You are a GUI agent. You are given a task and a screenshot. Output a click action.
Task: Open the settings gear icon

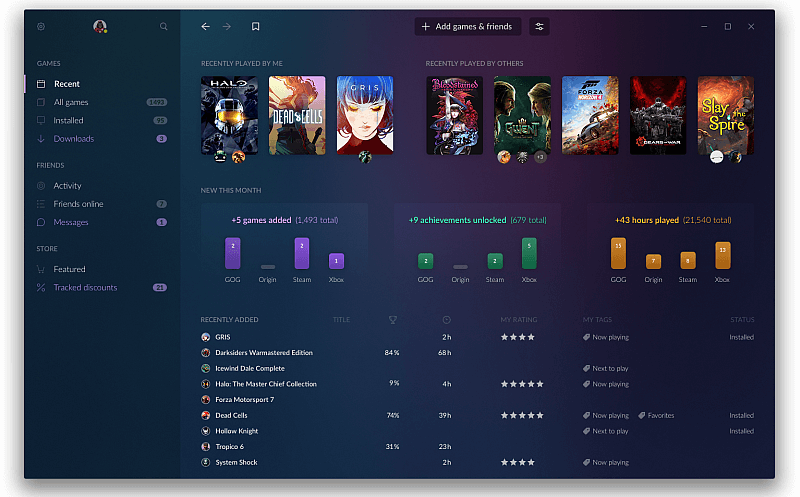[x=41, y=27]
